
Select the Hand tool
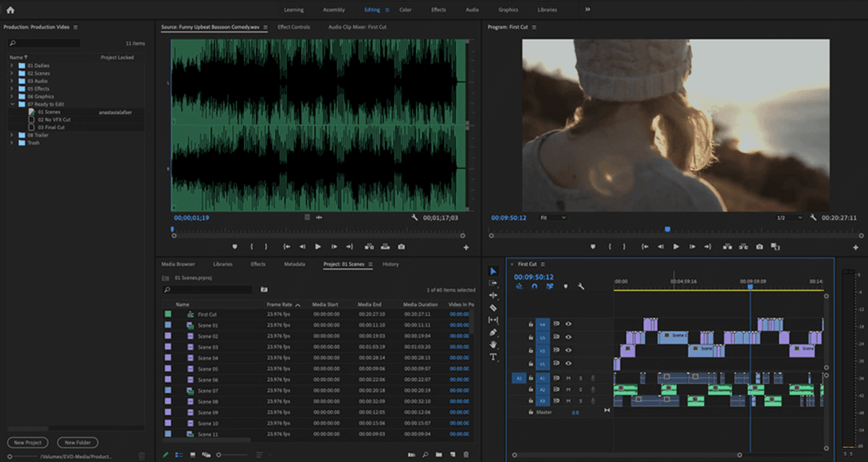pyautogui.click(x=493, y=344)
